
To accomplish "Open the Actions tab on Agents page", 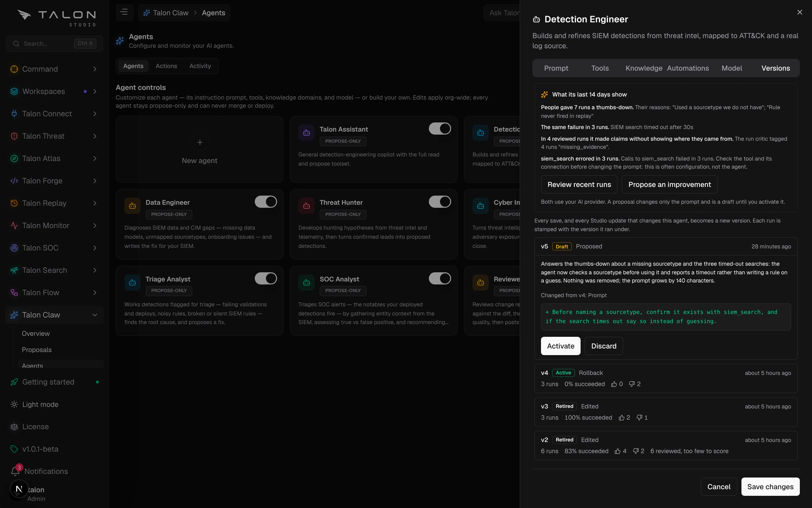I will click(x=166, y=66).
